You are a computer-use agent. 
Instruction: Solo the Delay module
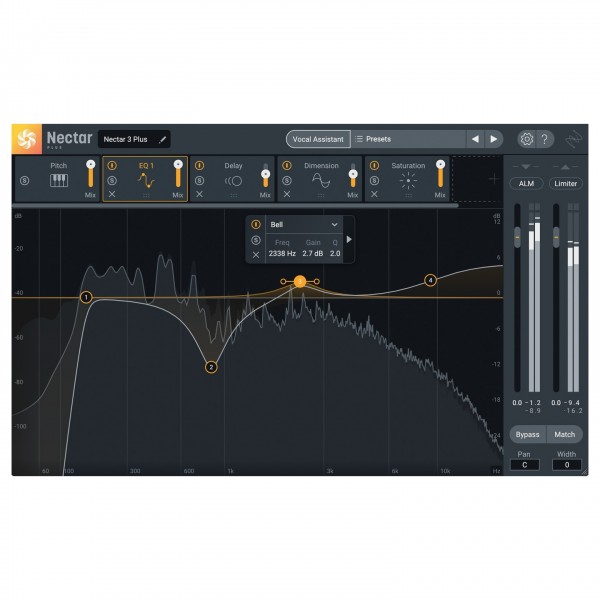pyautogui.click(x=199, y=180)
